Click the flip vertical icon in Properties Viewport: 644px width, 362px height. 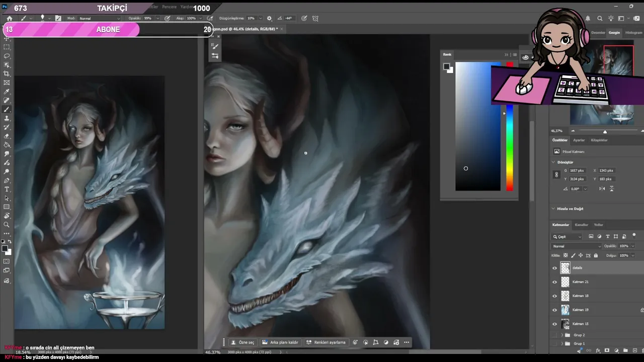[612, 189]
